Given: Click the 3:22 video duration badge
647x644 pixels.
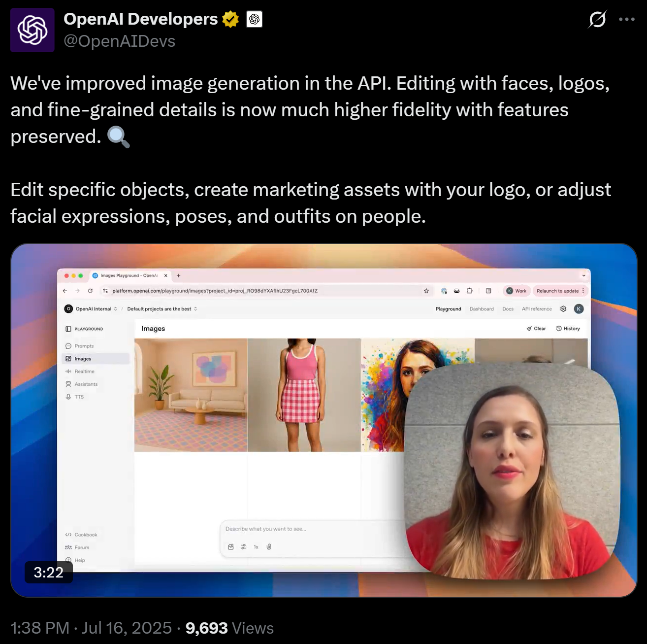Looking at the screenshot, I should (49, 572).
